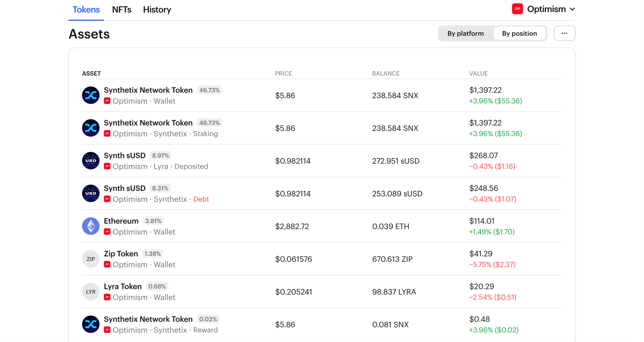Click Optimism badge in SNX Wallet row
The image size is (644, 342).
tap(107, 101)
